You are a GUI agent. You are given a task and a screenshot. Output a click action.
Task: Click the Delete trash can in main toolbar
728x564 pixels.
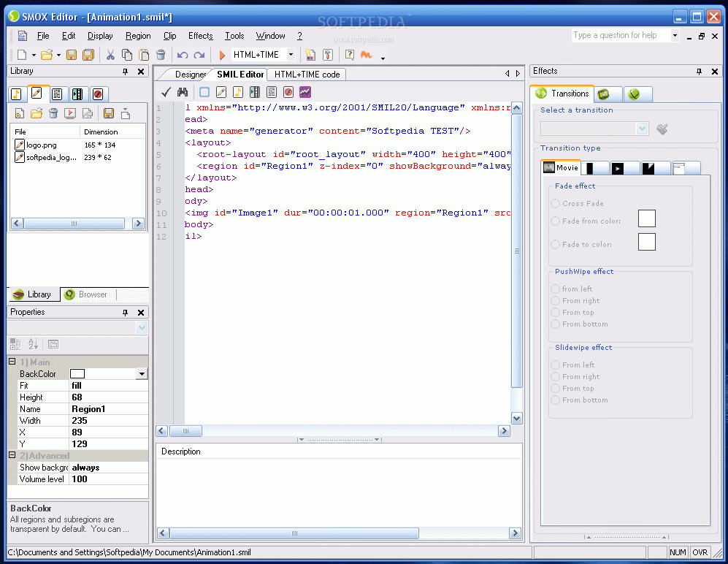pos(161,55)
